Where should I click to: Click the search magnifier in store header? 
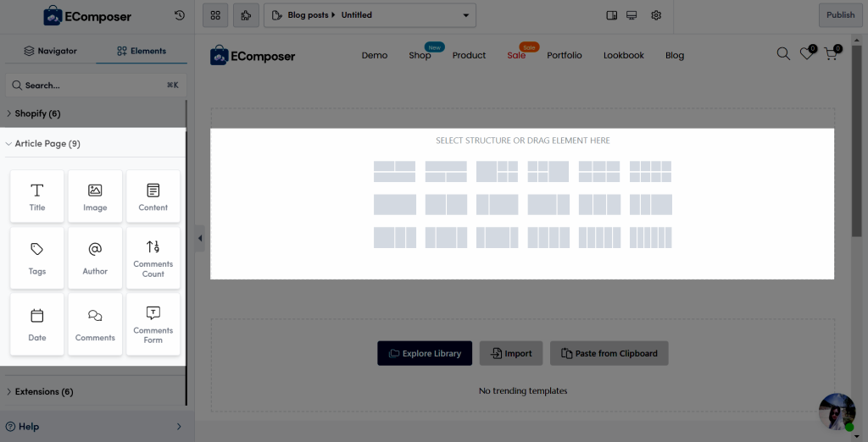783,53
